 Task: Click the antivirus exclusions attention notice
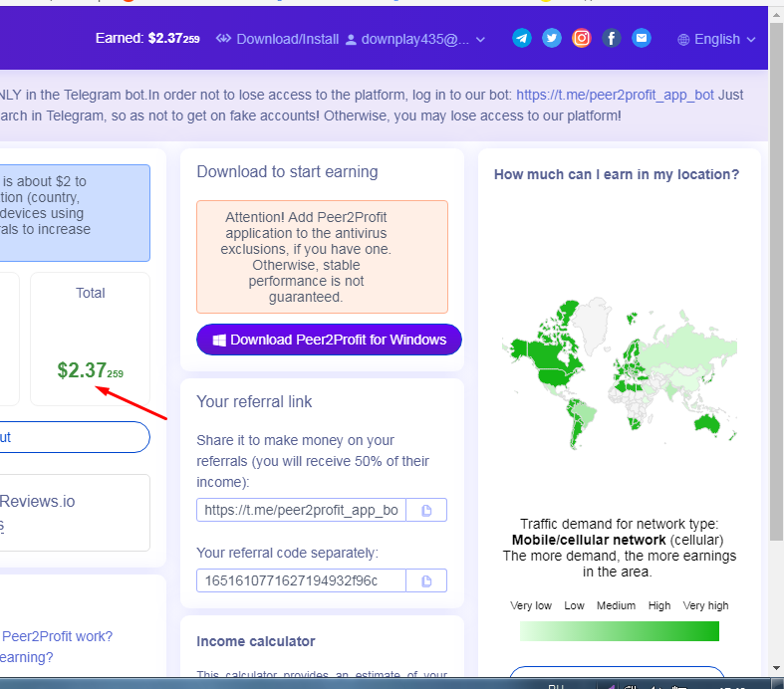click(x=322, y=257)
